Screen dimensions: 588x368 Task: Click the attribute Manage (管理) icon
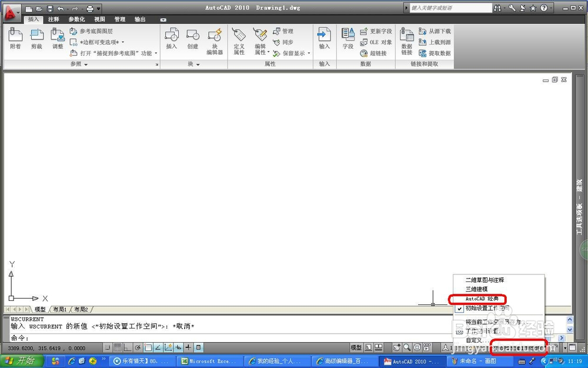click(283, 31)
